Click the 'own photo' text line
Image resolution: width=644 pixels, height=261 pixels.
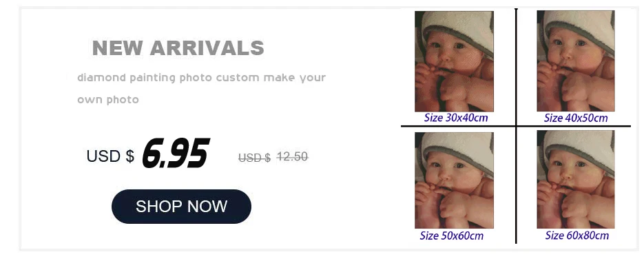(x=108, y=100)
